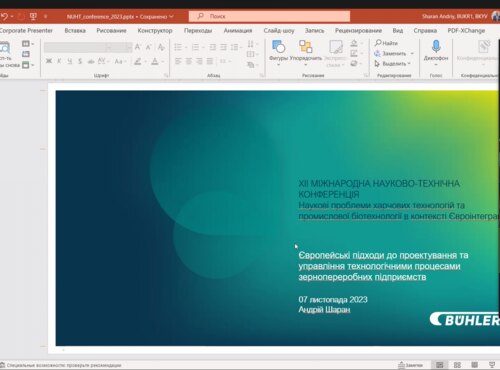Screen dimensions: 500x370
Task: Open the Анимация tab
Action: tap(238, 31)
